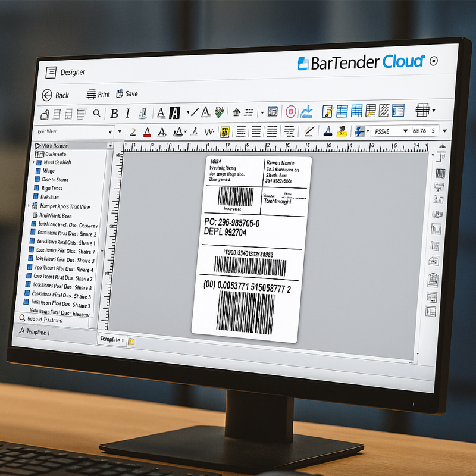This screenshot has width=476, height=476.
Task: Click the yellow barcode icon
Action: [225, 131]
